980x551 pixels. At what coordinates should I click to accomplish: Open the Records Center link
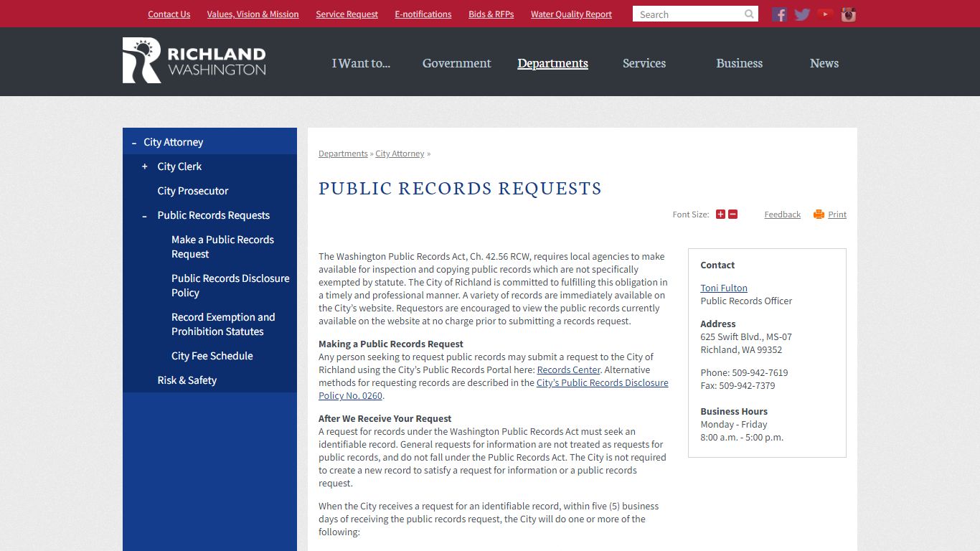pyautogui.click(x=569, y=370)
